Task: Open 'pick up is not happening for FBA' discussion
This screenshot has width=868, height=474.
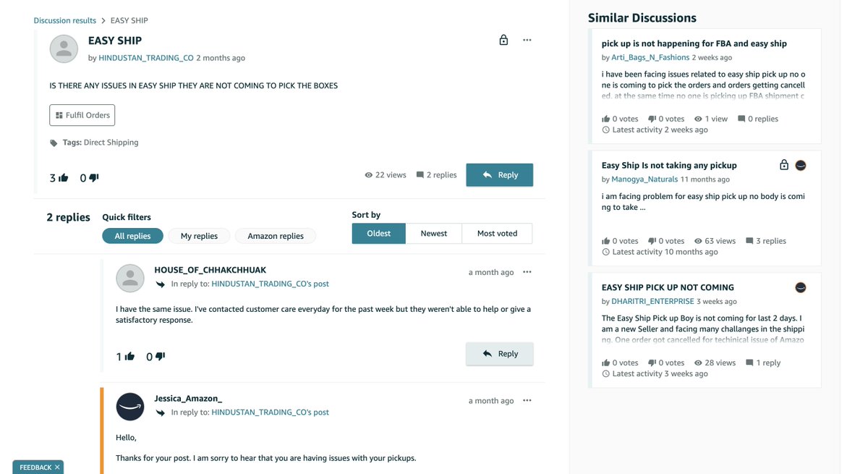Action: click(694, 43)
